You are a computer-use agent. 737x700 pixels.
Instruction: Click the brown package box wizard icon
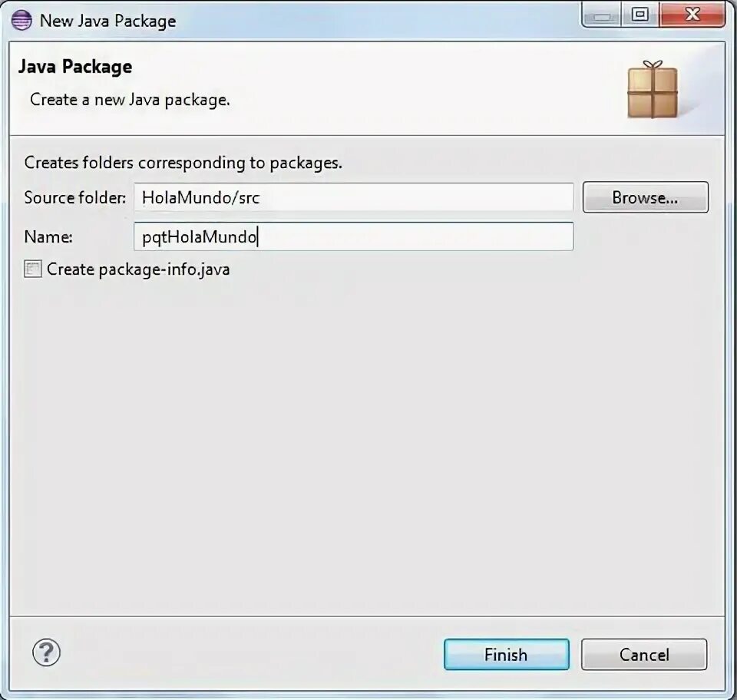(x=653, y=89)
